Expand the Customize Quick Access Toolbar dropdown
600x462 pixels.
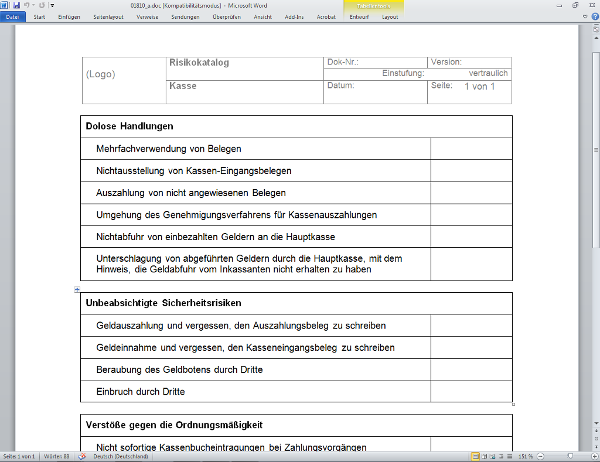click(x=51, y=6)
